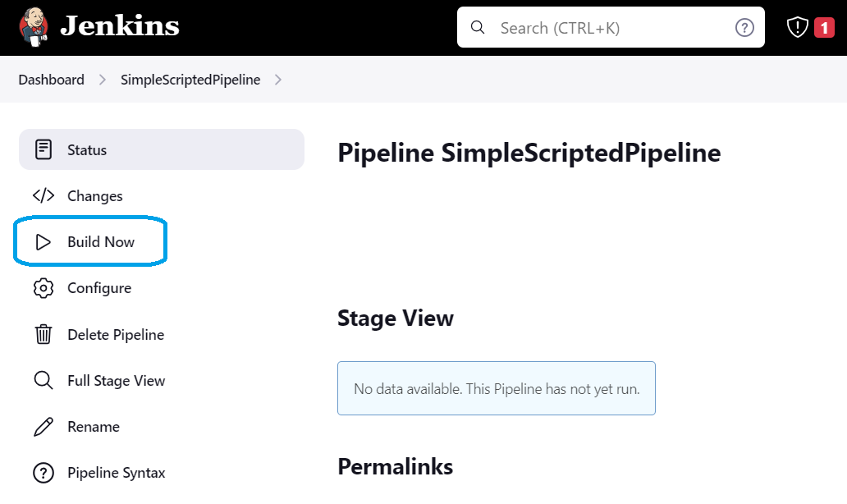
Task: Click the Pipeline Syntax question-mark icon
Action: [43, 473]
